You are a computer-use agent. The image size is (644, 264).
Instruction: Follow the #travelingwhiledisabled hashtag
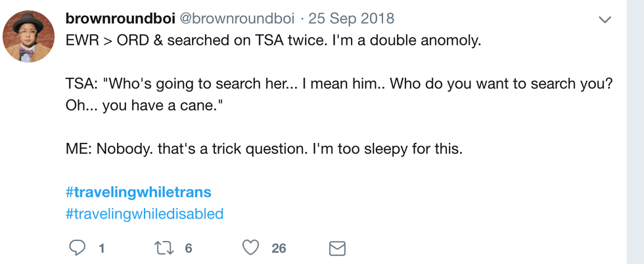click(x=145, y=213)
